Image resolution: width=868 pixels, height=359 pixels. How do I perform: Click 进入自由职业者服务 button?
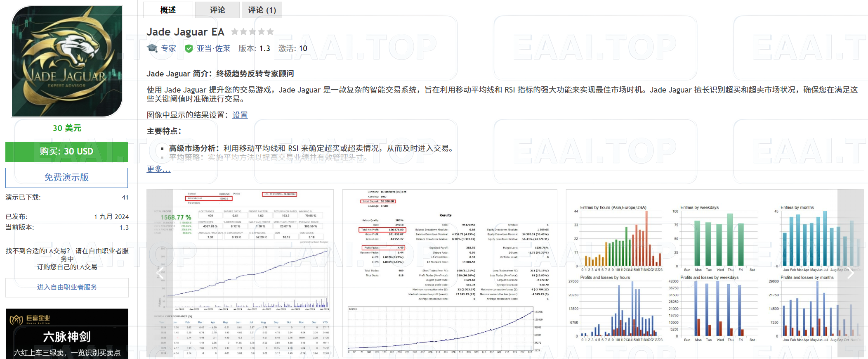(67, 287)
